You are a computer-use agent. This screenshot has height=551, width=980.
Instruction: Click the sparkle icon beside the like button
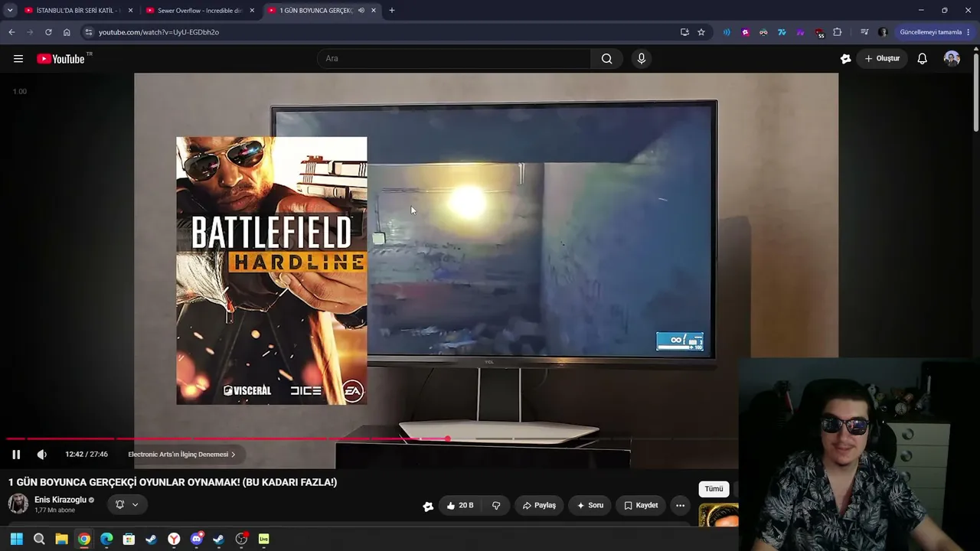[x=428, y=506]
